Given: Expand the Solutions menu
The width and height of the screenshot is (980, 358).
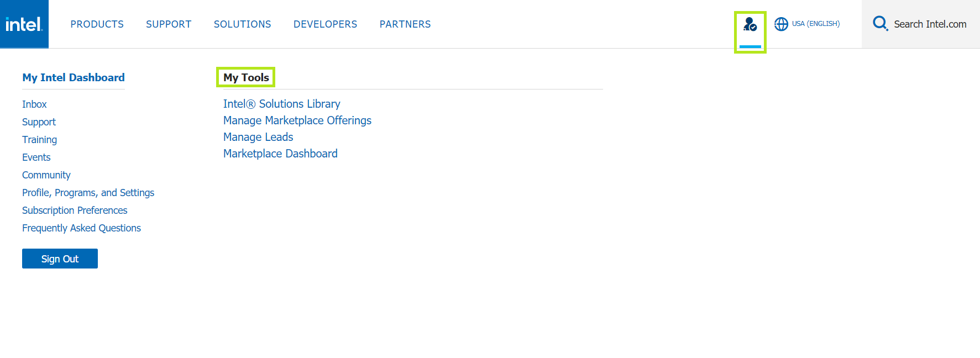Looking at the screenshot, I should tap(243, 24).
